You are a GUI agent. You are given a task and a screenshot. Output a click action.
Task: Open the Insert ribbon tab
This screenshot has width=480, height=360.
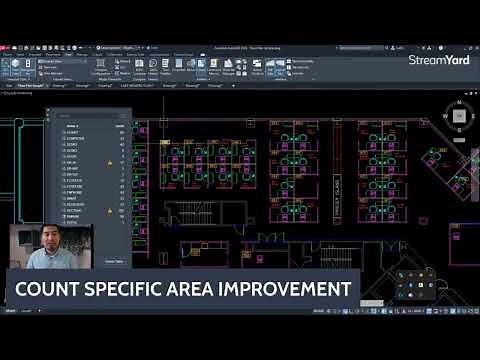[x=21, y=54]
